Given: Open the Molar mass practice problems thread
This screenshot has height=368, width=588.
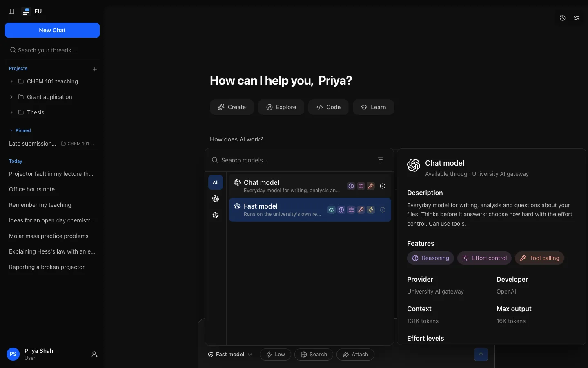Looking at the screenshot, I should tap(52, 236).
